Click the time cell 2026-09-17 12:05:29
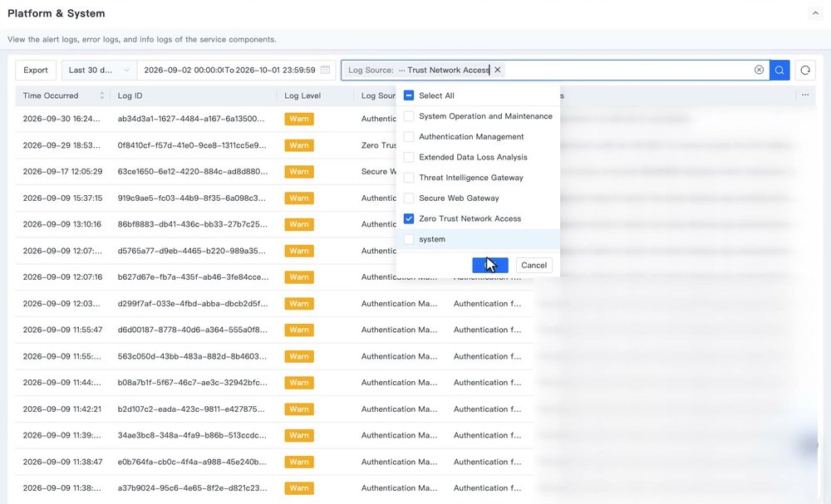 [62, 172]
